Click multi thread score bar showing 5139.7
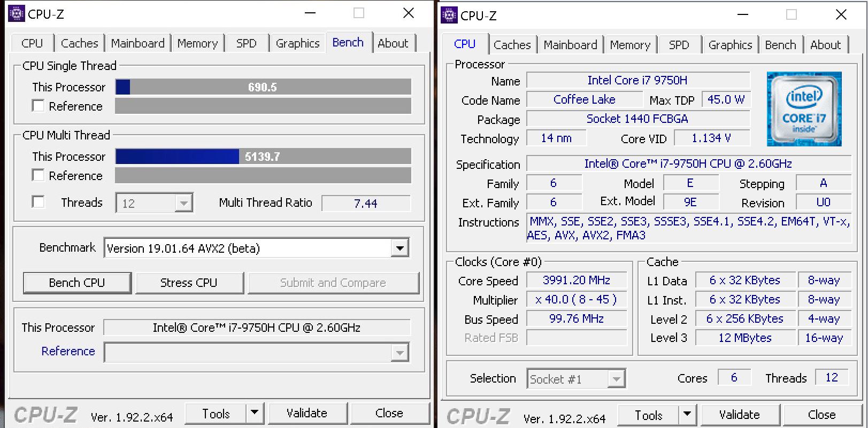This screenshot has height=428, width=868. pyautogui.click(x=263, y=157)
